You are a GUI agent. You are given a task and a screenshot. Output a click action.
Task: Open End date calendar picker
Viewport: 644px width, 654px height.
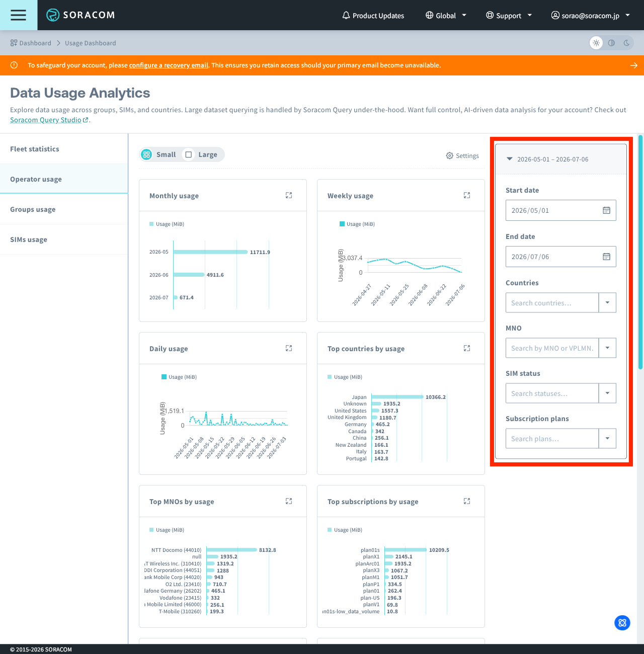coord(607,257)
